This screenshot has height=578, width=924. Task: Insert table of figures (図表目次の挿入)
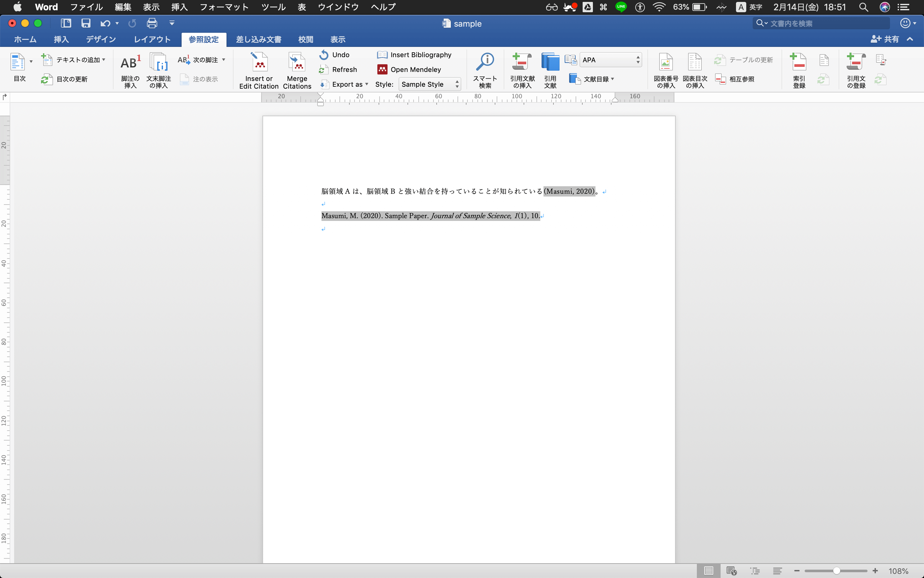coord(695,71)
